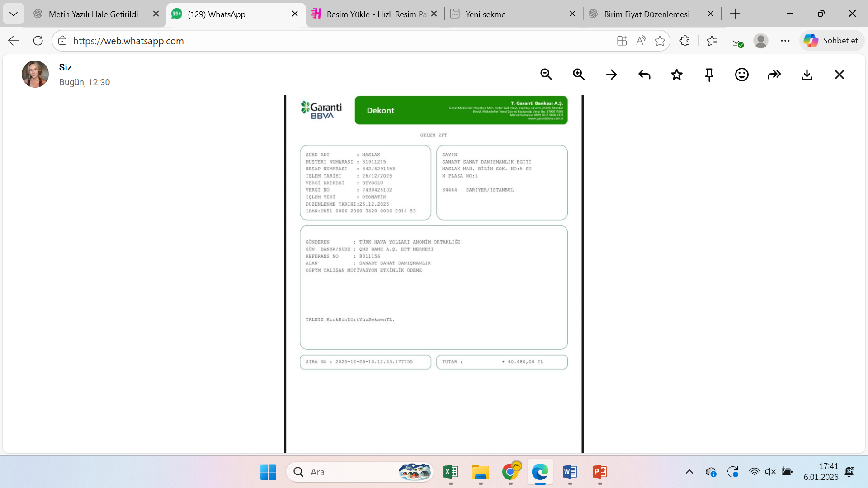Open Chrome from taskbar
The width and height of the screenshot is (868, 488).
510,472
